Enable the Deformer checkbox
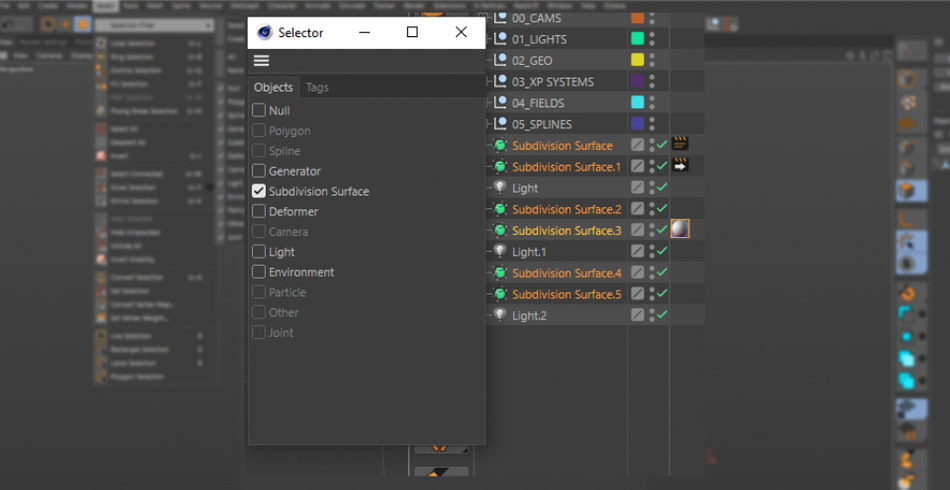The image size is (950, 490). coord(259,211)
